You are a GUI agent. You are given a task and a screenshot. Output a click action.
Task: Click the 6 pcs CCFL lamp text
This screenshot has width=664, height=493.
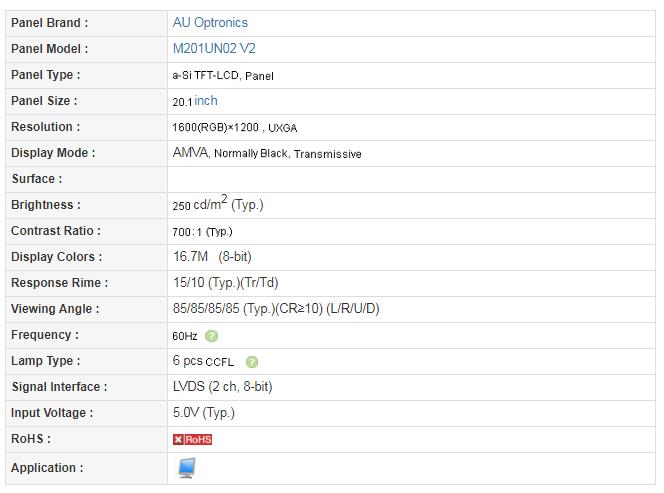(203, 361)
